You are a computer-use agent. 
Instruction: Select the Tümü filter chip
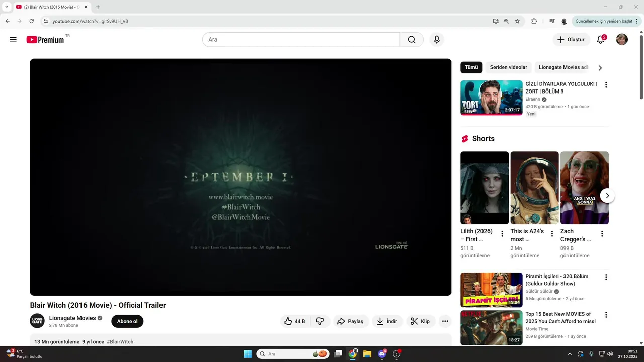click(x=471, y=67)
